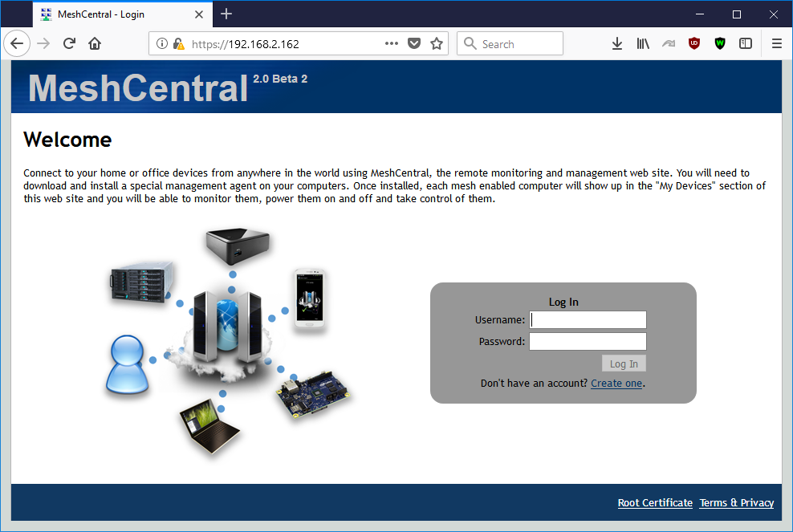
Task: Go back with the browser back arrow
Action: (x=17, y=43)
